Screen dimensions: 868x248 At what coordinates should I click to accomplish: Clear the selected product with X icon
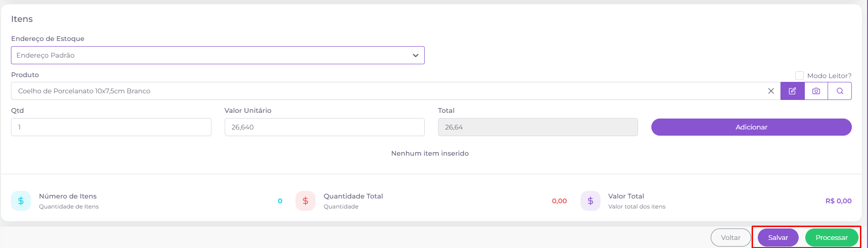[771, 91]
